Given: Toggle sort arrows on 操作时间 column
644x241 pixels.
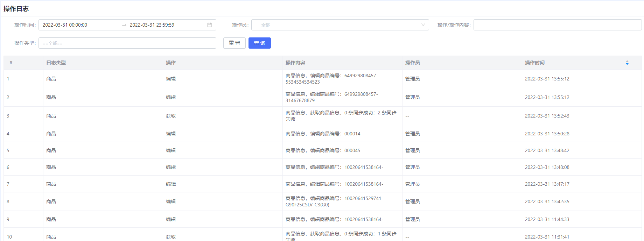Looking at the screenshot, I should click(x=627, y=63).
